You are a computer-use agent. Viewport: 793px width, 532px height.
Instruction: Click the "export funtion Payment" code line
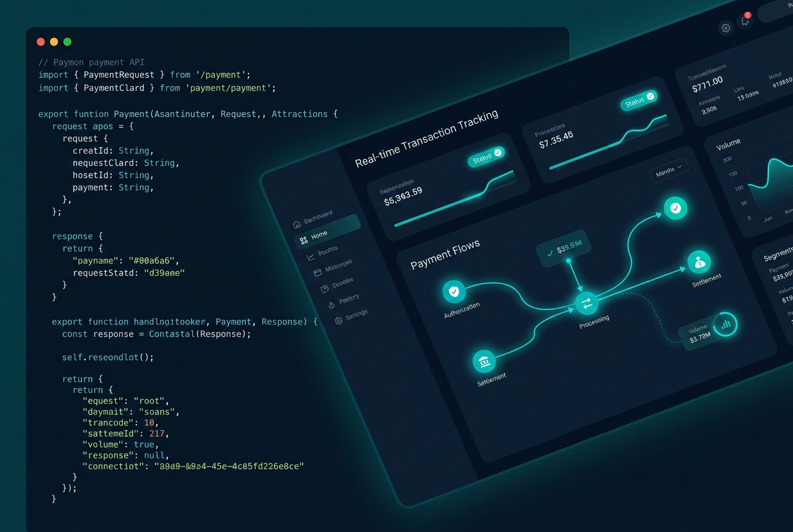point(188,114)
